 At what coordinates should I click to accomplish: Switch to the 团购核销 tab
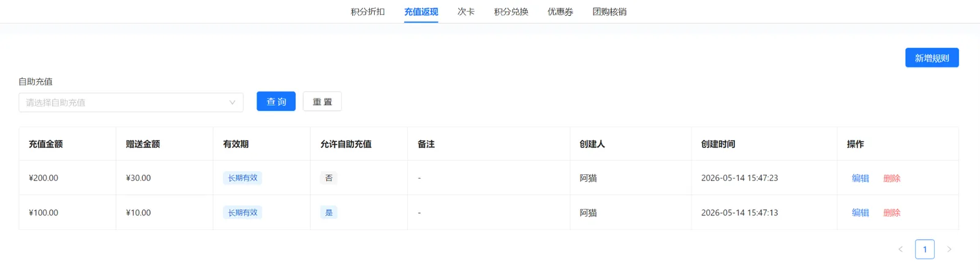609,12
